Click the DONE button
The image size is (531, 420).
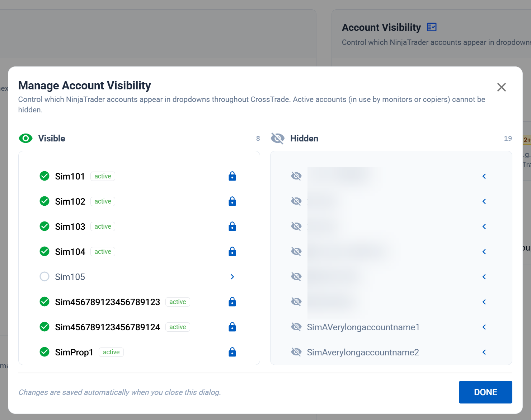(x=485, y=392)
